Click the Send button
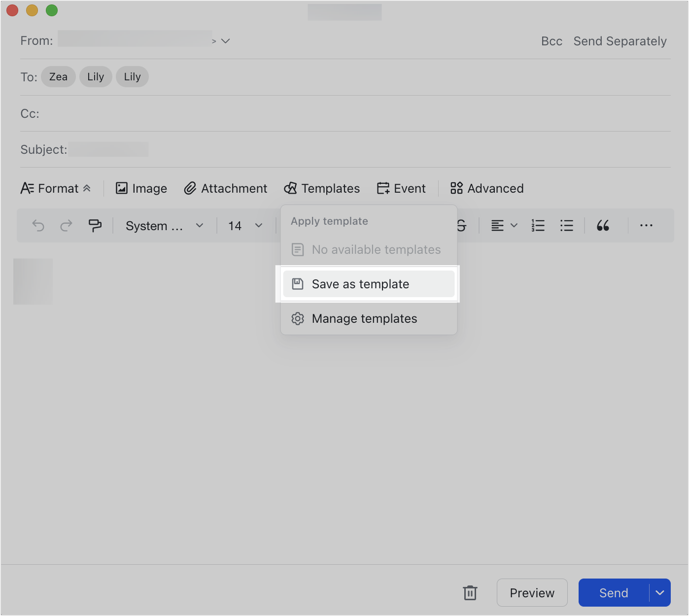 click(x=614, y=593)
